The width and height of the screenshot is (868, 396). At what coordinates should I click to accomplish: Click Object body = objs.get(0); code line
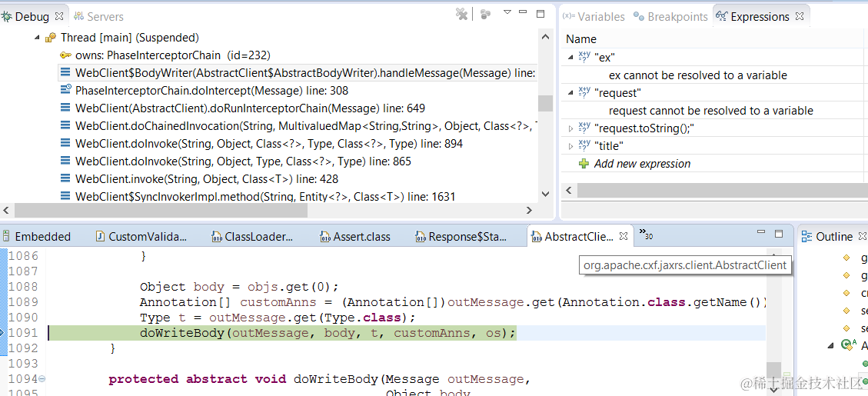coord(239,287)
